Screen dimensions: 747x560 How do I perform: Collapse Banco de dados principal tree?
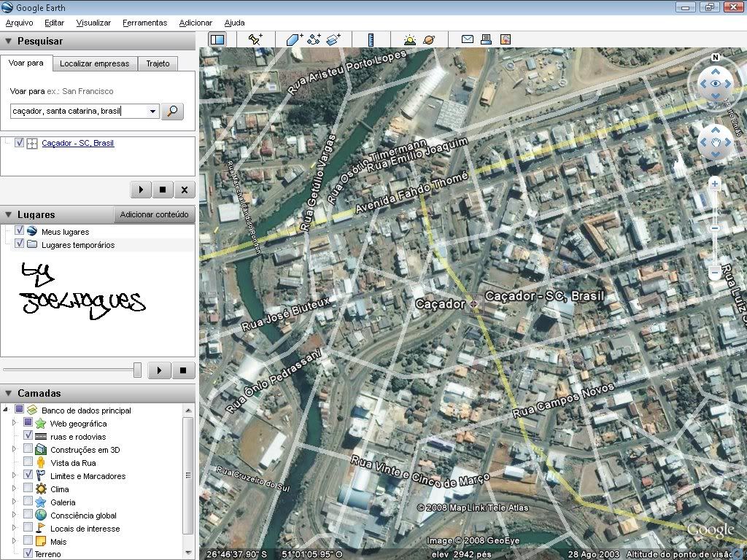[x=6, y=409]
